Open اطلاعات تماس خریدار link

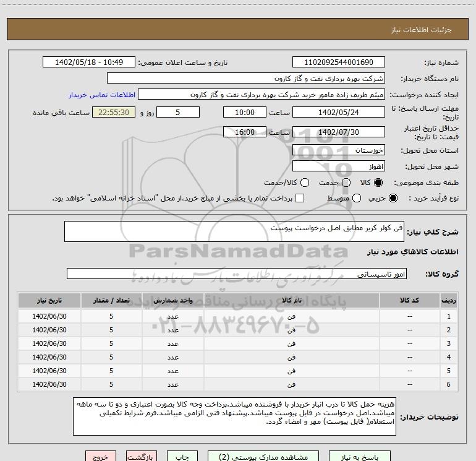tap(102, 95)
